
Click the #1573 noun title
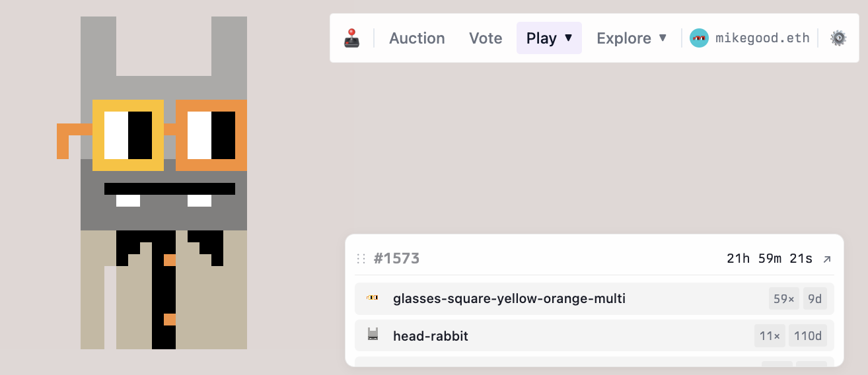pos(396,259)
